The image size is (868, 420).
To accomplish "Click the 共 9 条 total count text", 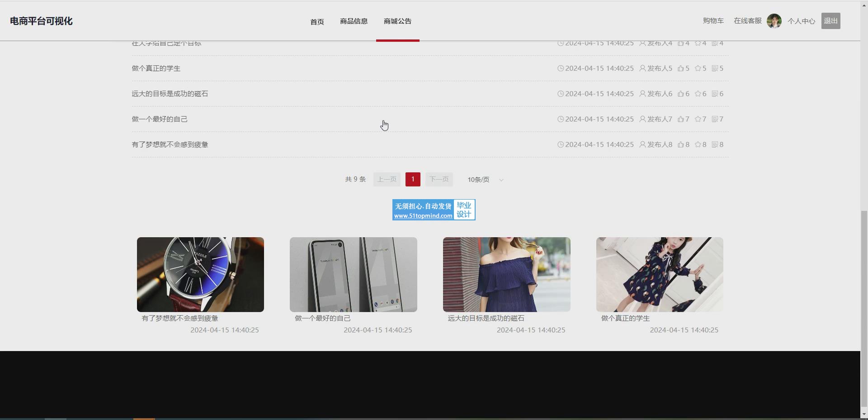I will [x=355, y=179].
